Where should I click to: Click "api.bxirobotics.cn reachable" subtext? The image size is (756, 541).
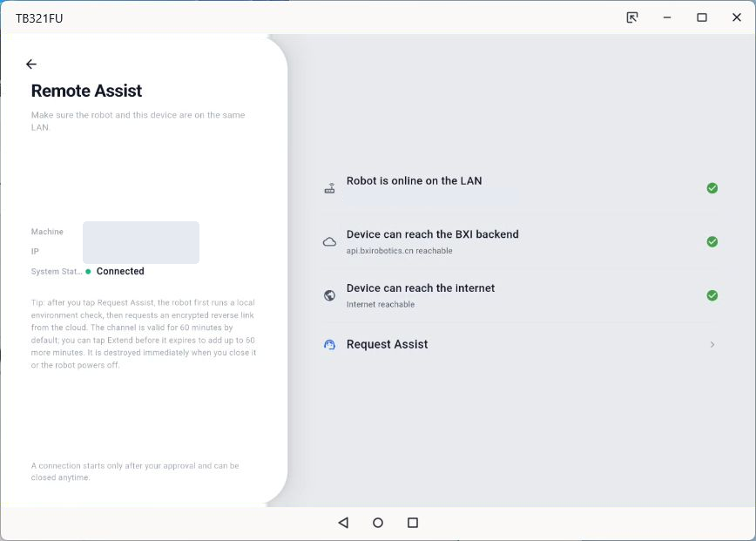pyautogui.click(x=399, y=251)
